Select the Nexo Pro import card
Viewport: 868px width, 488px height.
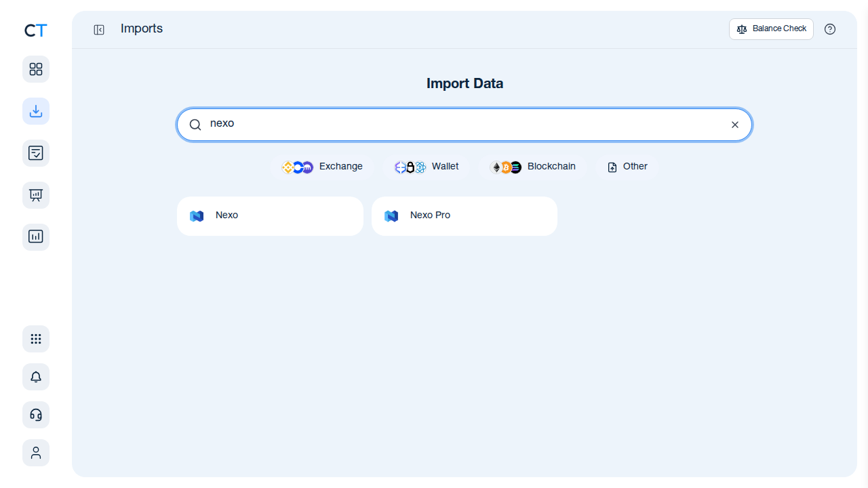click(x=465, y=216)
